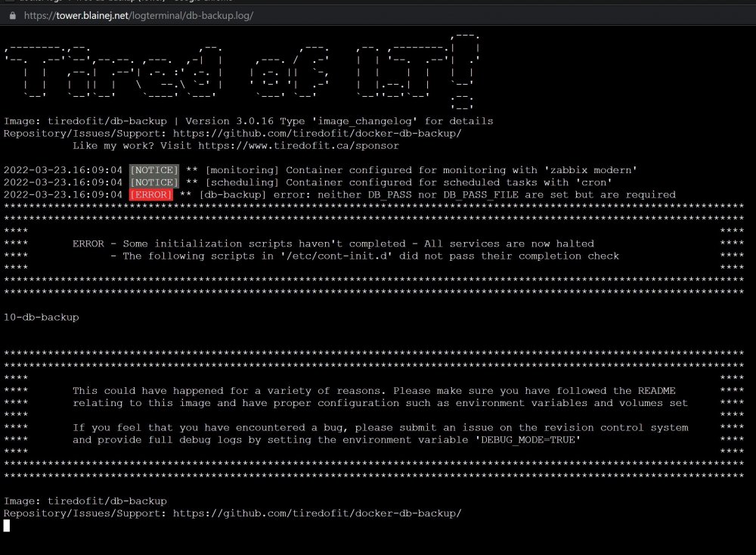Click the 'README' word in the message

pos(657,391)
